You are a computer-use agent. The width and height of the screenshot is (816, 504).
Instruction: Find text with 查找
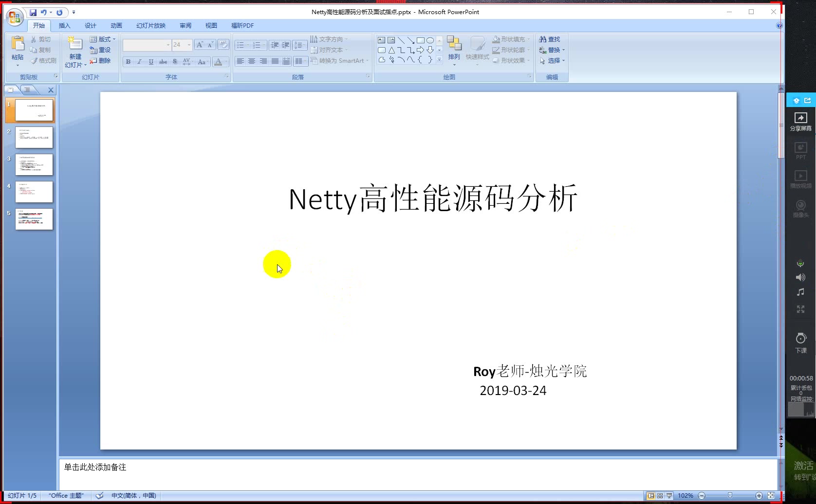point(550,39)
